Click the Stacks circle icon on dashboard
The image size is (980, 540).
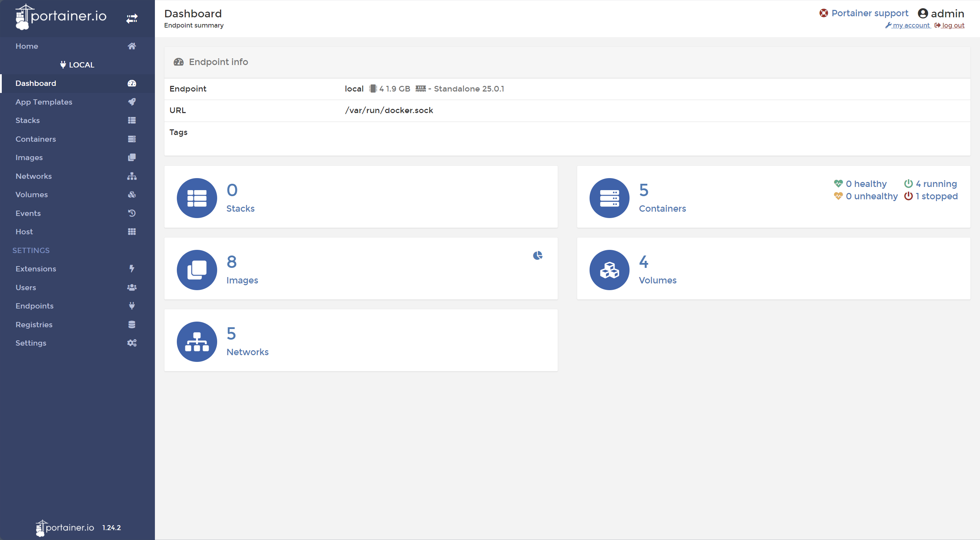(197, 198)
